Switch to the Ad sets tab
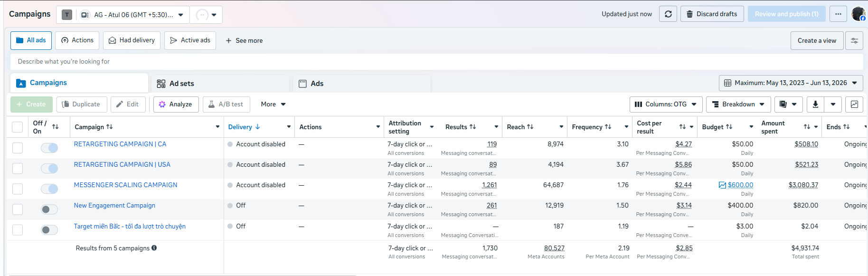Image resolution: width=868 pixels, height=276 pixels. coord(182,84)
